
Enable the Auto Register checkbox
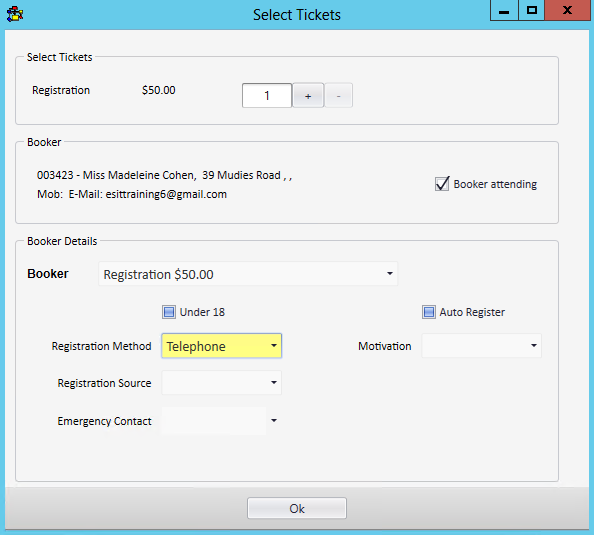tap(428, 312)
